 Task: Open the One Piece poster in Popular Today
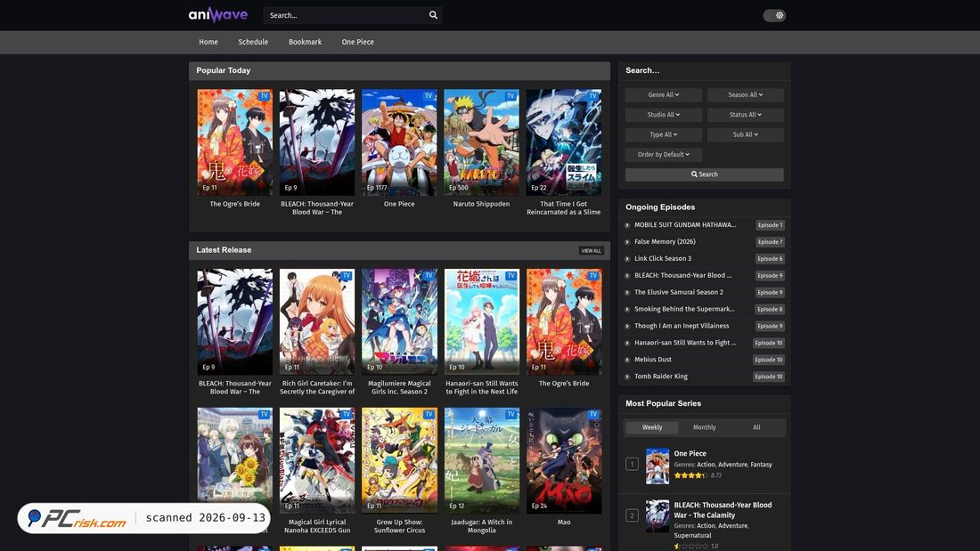tap(399, 142)
